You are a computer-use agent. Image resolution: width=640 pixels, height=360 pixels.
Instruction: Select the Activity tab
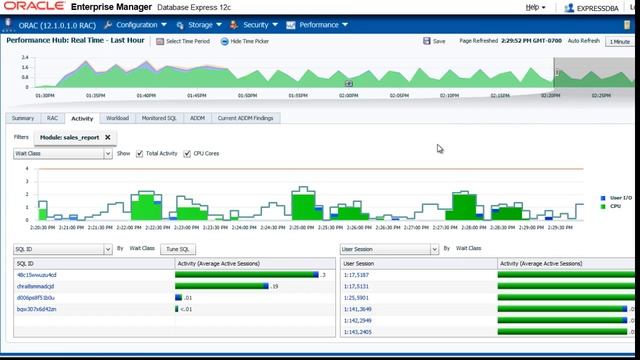[x=82, y=118]
